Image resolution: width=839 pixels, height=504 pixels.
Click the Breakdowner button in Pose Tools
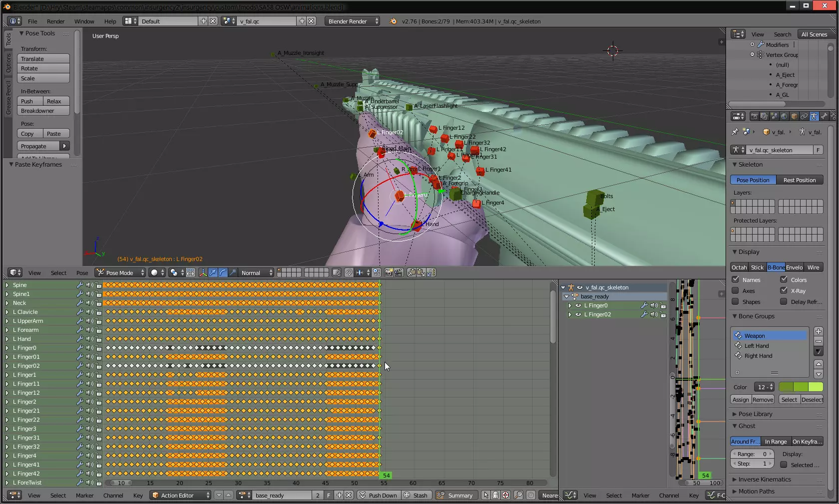(43, 111)
